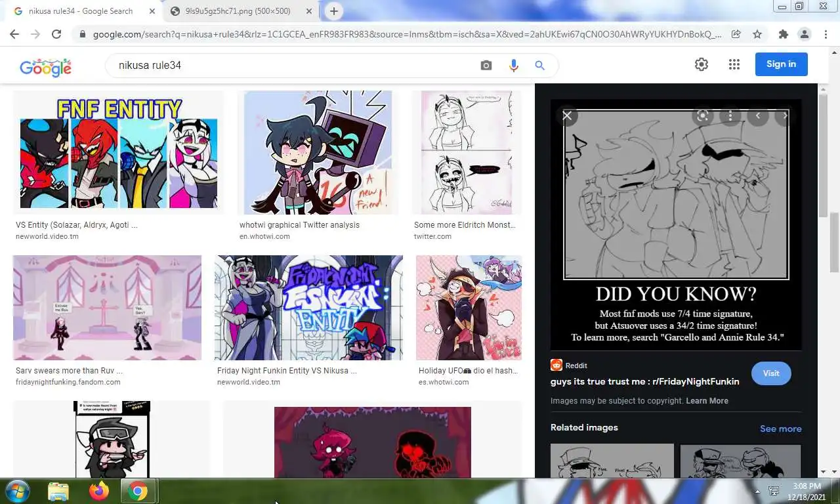
Task: Close the image preview panel
Action: click(567, 115)
